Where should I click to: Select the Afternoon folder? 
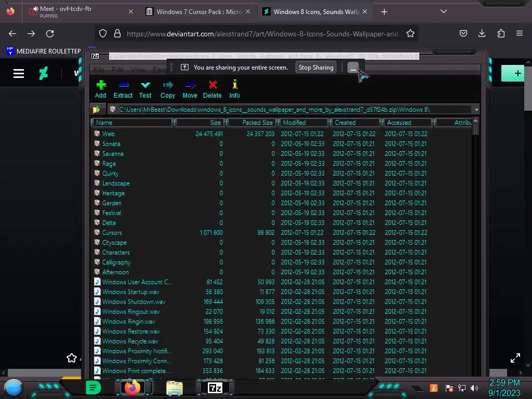(x=115, y=272)
